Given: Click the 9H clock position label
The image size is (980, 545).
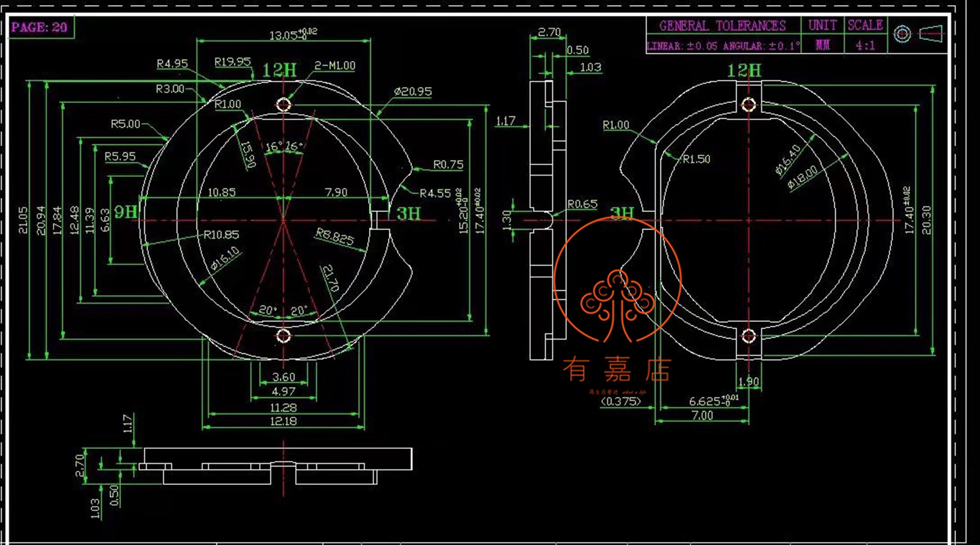Looking at the screenshot, I should (x=125, y=212).
